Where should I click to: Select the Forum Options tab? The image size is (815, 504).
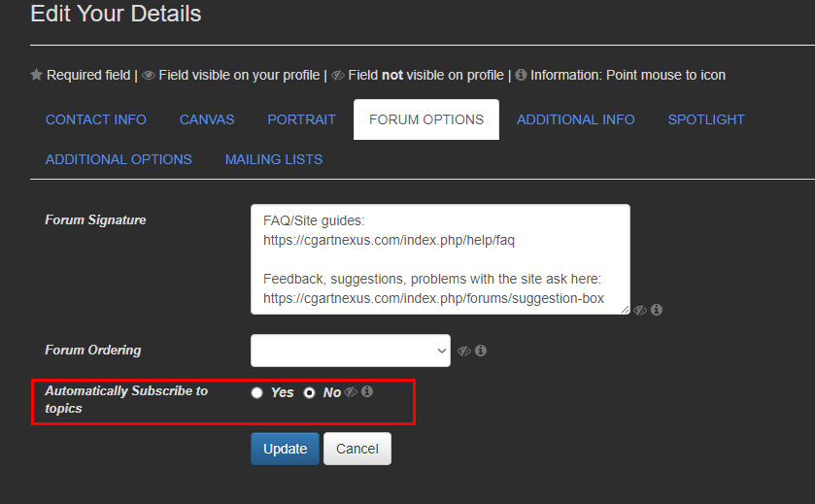pos(426,119)
